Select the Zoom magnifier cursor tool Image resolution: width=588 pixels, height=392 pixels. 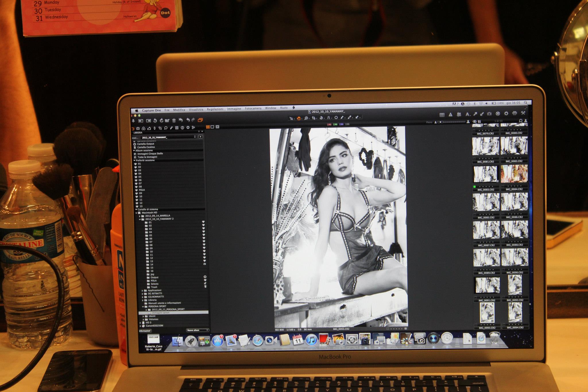point(306,118)
